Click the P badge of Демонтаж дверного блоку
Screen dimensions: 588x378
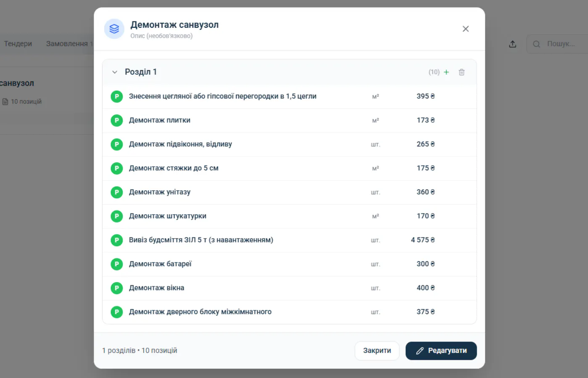117,312
